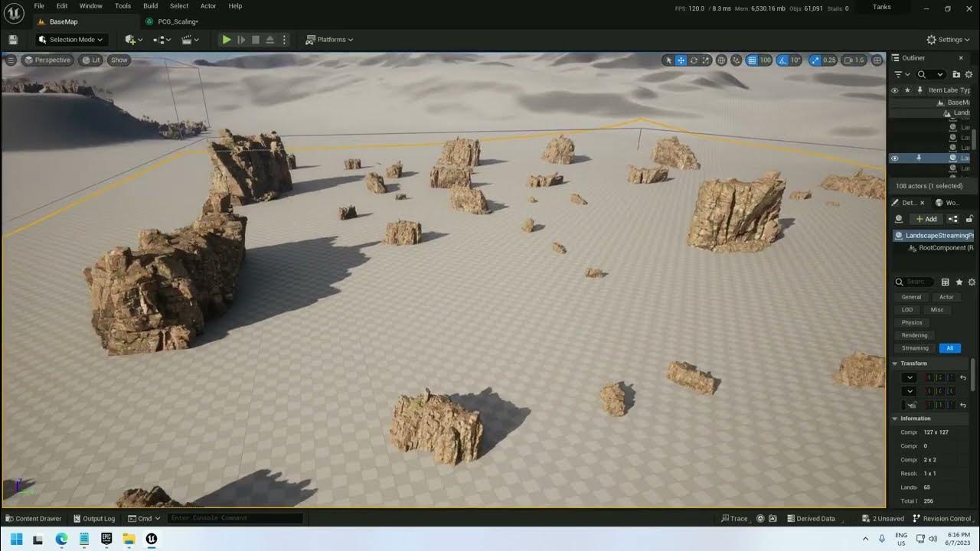Toggle visibility eye of the selected Outliner actor
The height and width of the screenshot is (551, 980).
(x=894, y=158)
